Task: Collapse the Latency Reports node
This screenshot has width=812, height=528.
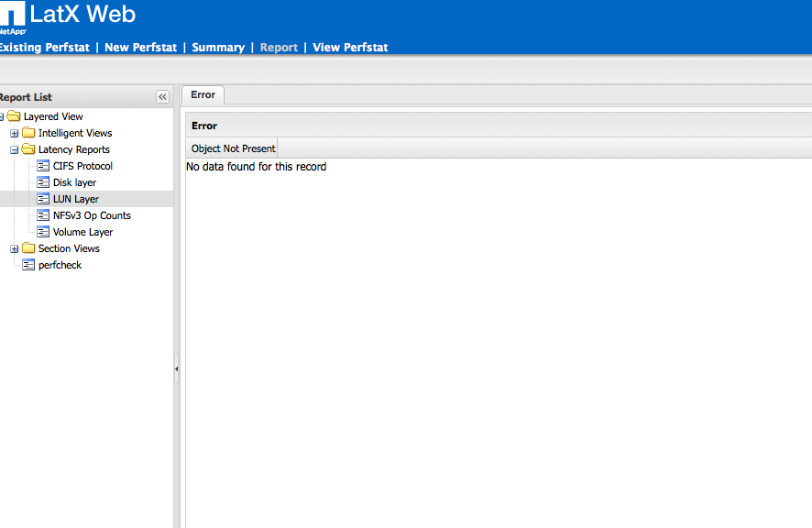Action: [14, 149]
